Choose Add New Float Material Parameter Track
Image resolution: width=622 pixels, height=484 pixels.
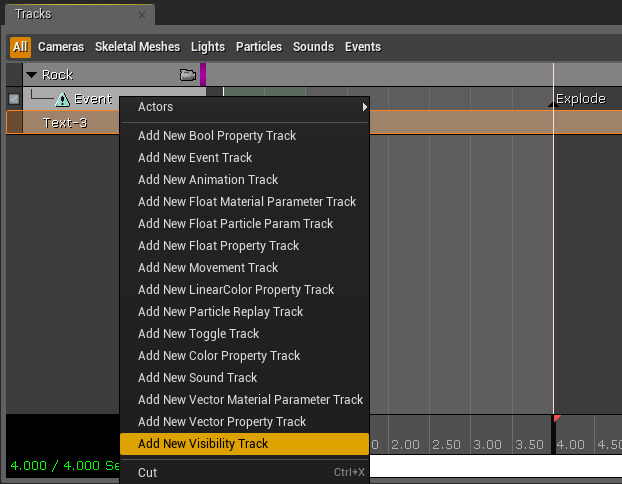pos(245,202)
